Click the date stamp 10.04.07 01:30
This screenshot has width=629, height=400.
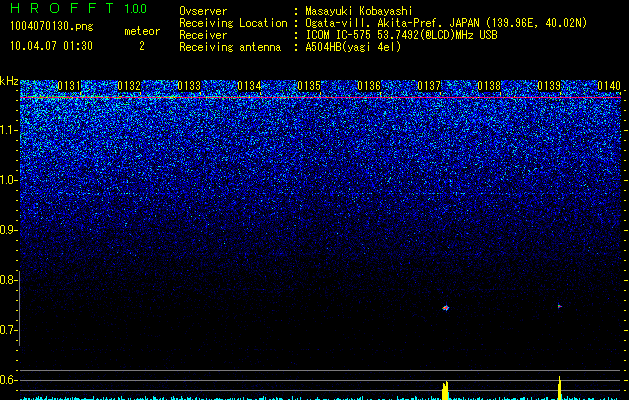point(51,46)
